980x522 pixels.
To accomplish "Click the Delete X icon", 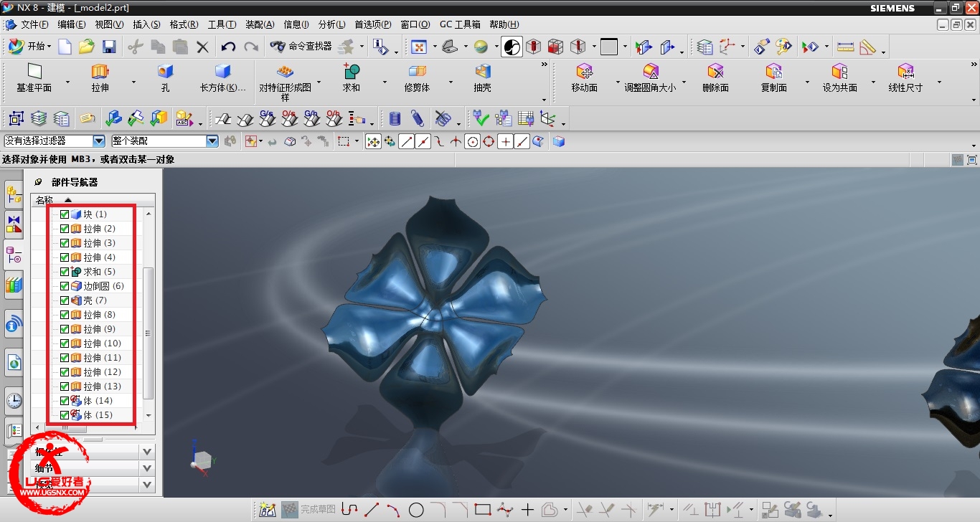I will coord(202,47).
